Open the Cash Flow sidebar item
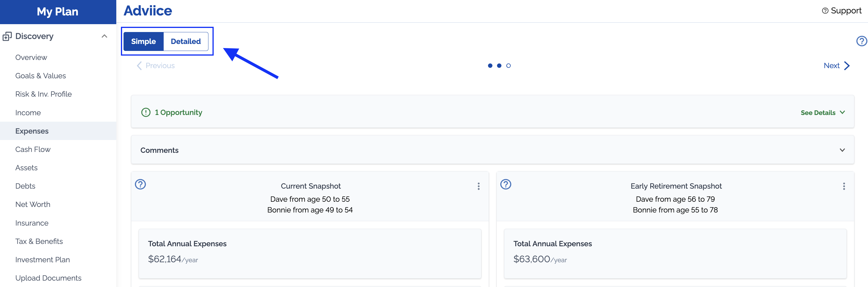This screenshot has height=287, width=868. [x=33, y=149]
